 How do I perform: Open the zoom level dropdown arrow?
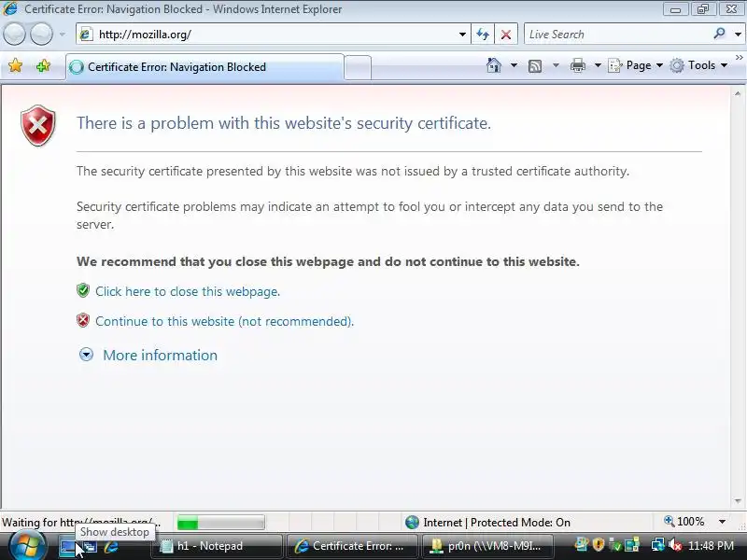(x=722, y=522)
